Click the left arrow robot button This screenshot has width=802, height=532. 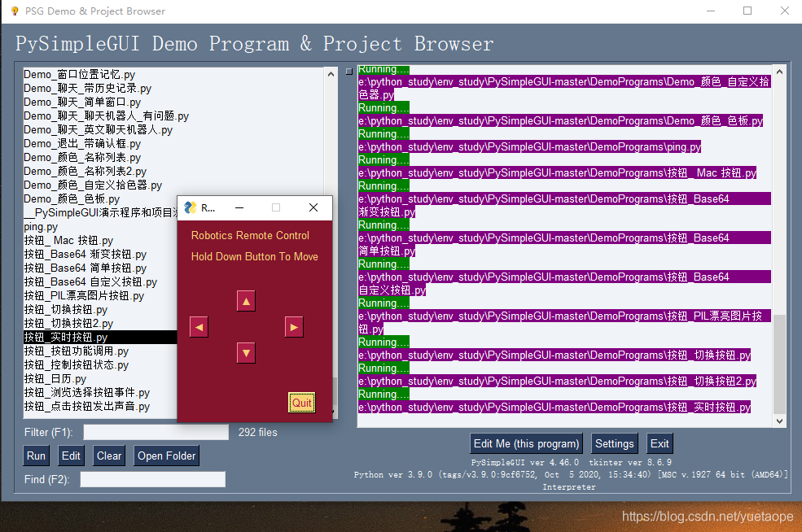coord(199,327)
